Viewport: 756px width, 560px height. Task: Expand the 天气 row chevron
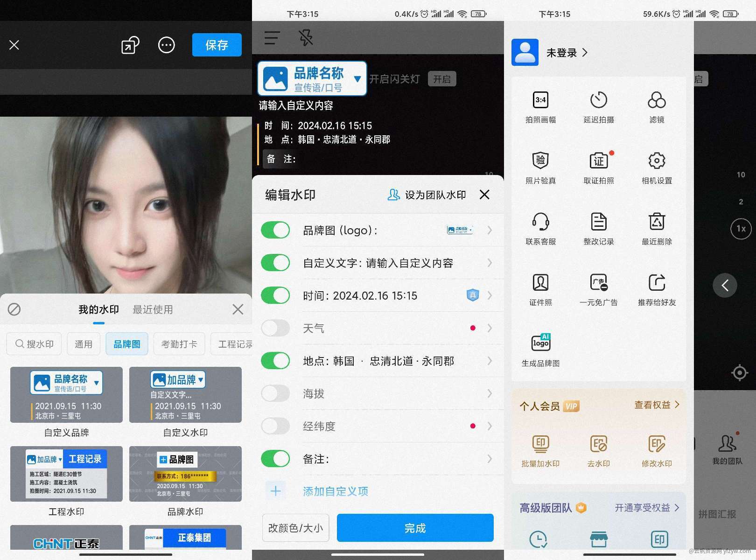(490, 328)
